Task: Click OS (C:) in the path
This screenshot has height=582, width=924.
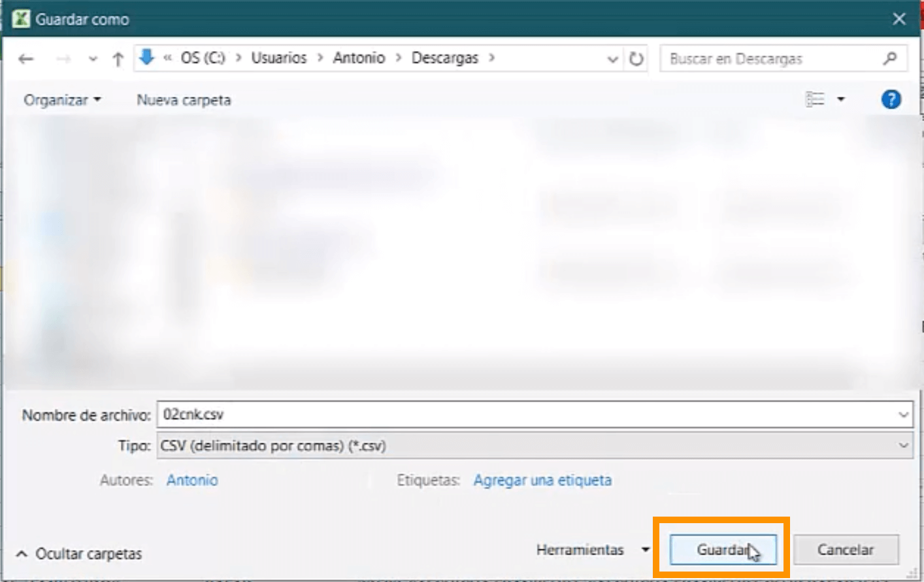Action: (x=203, y=58)
